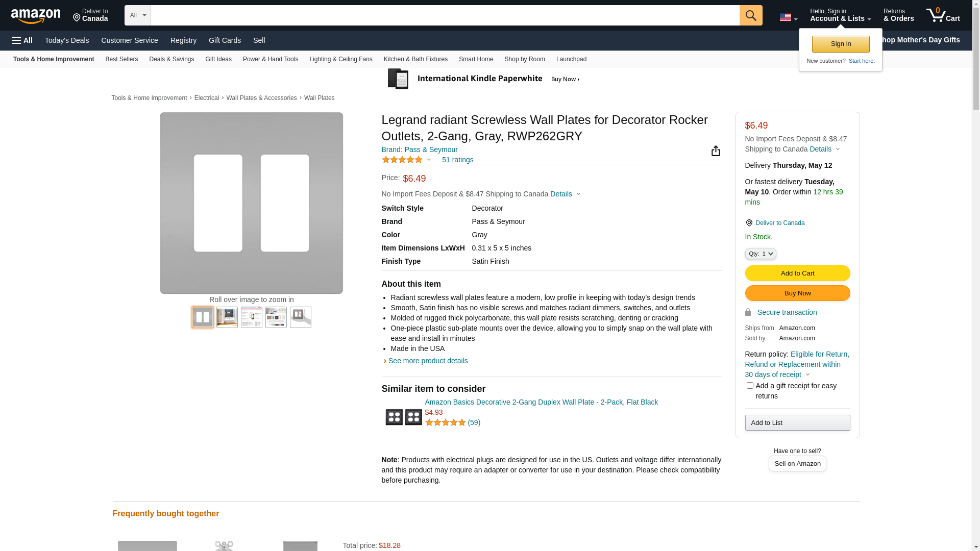Click the share icon near title
The width and height of the screenshot is (980, 551).
pos(716,151)
